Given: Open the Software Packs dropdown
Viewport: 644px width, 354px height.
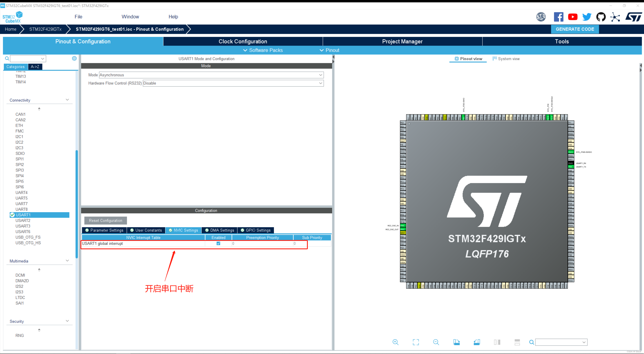Looking at the screenshot, I should click(x=263, y=50).
